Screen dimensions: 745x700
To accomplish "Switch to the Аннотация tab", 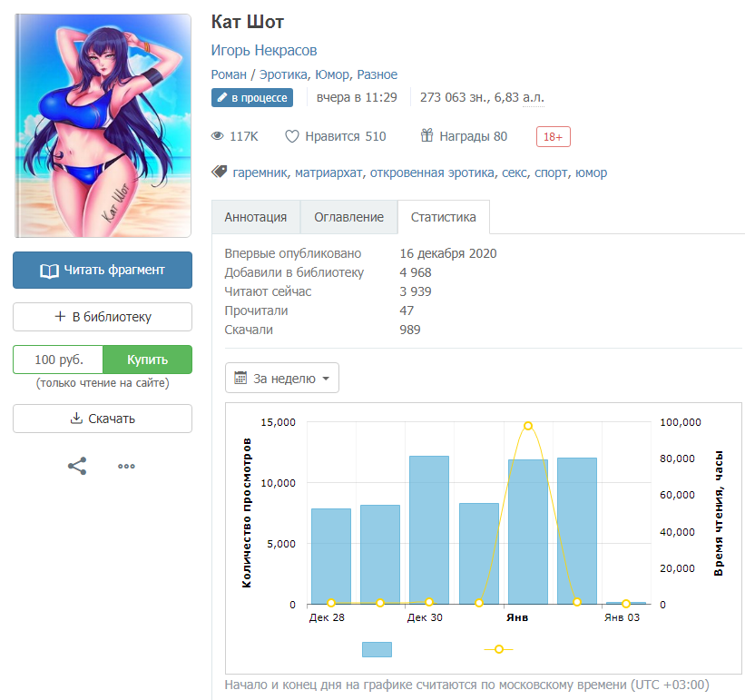I will [x=256, y=218].
